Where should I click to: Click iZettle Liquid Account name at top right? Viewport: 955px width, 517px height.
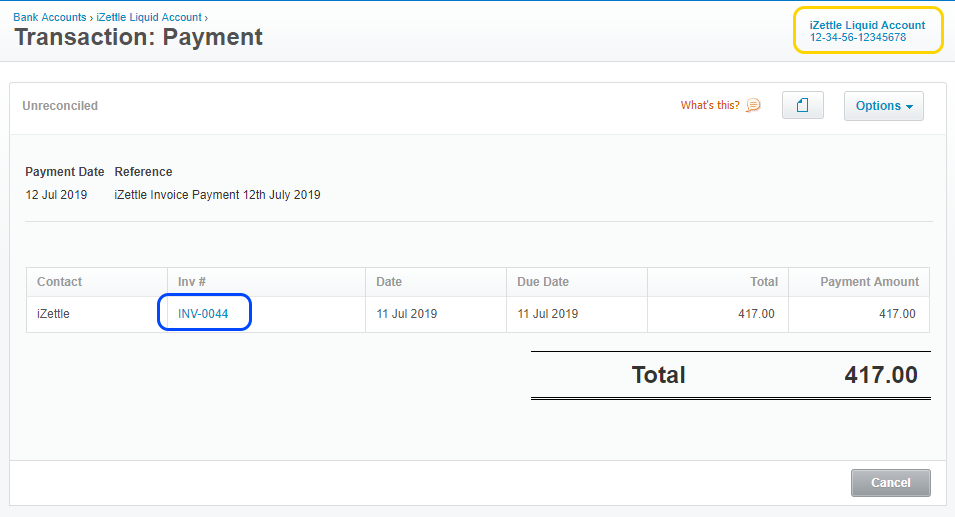tap(867, 25)
